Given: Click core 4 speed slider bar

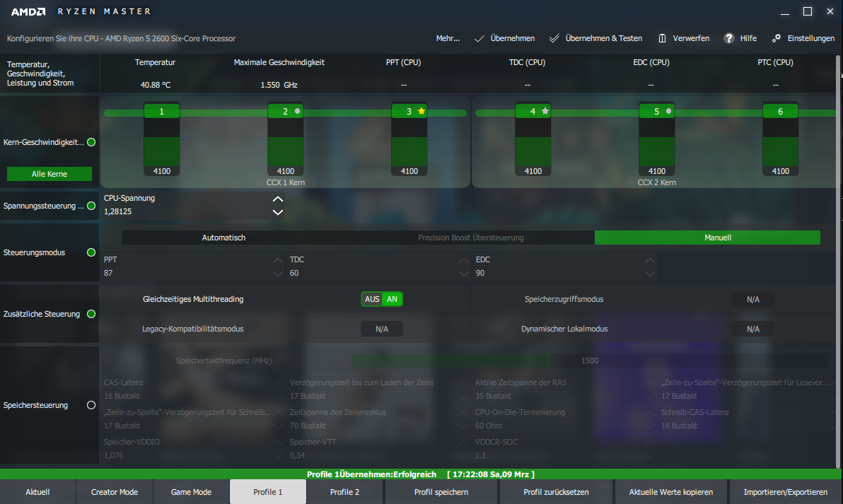Looking at the screenshot, I should pos(533,142).
